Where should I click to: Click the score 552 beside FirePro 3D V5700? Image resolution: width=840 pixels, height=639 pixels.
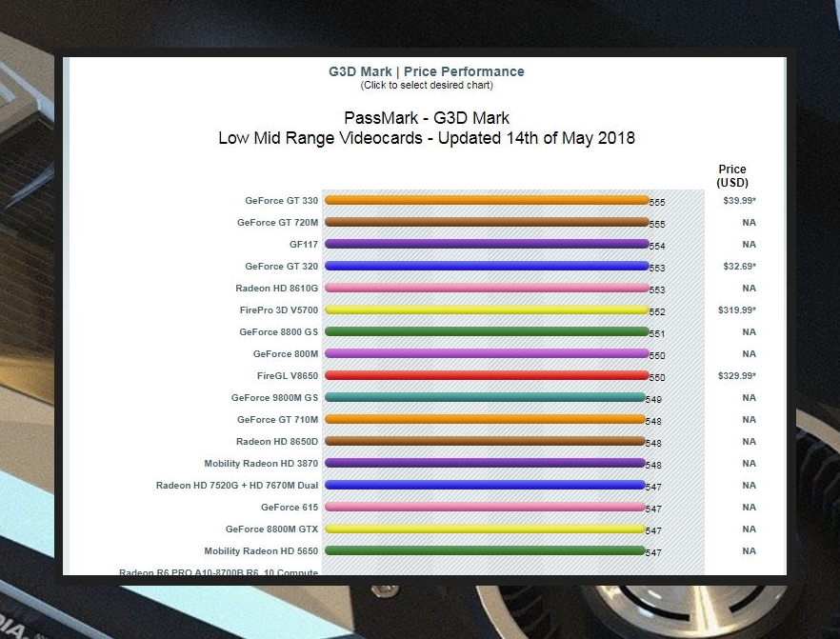pyautogui.click(x=657, y=312)
